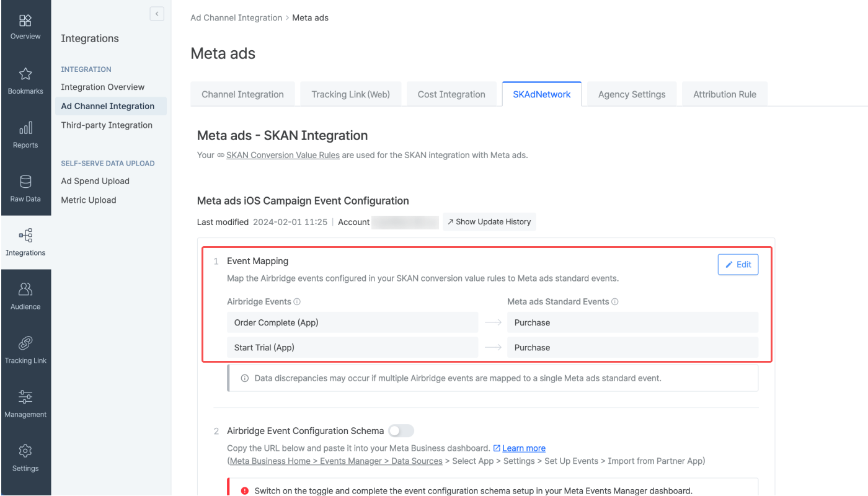Select the Integrations icon in sidebar

pos(25,236)
